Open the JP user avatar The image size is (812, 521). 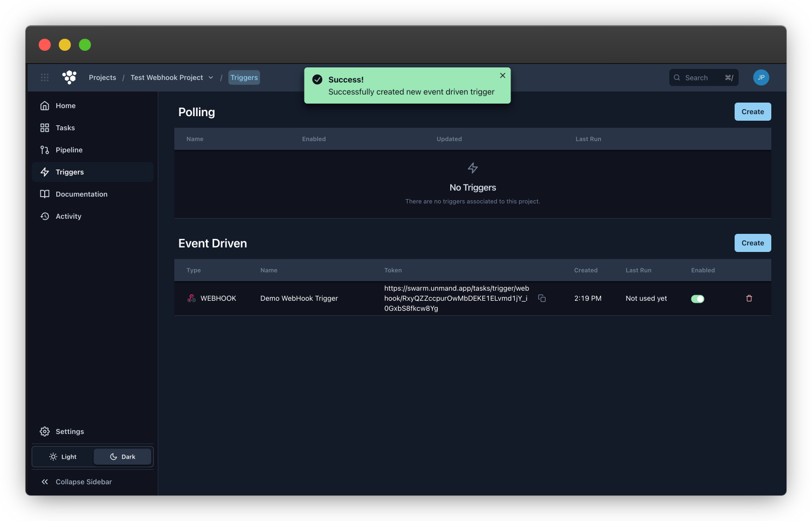[761, 77]
